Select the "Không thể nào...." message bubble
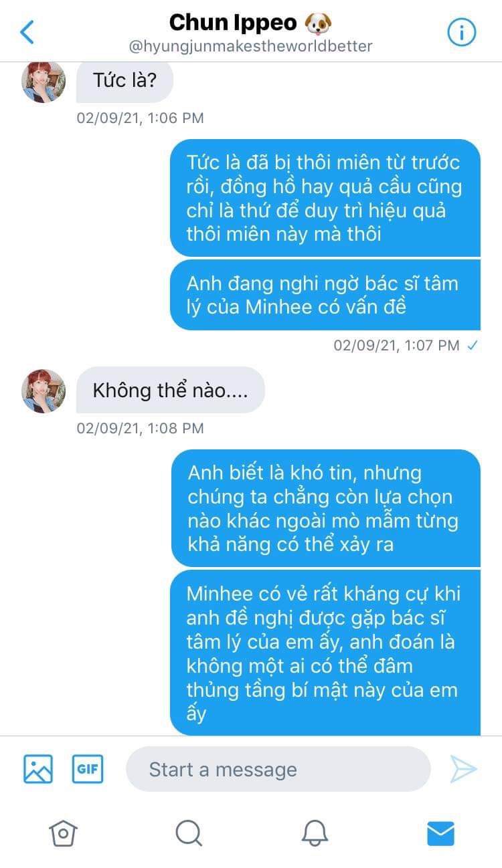The image size is (502, 868). [x=170, y=390]
